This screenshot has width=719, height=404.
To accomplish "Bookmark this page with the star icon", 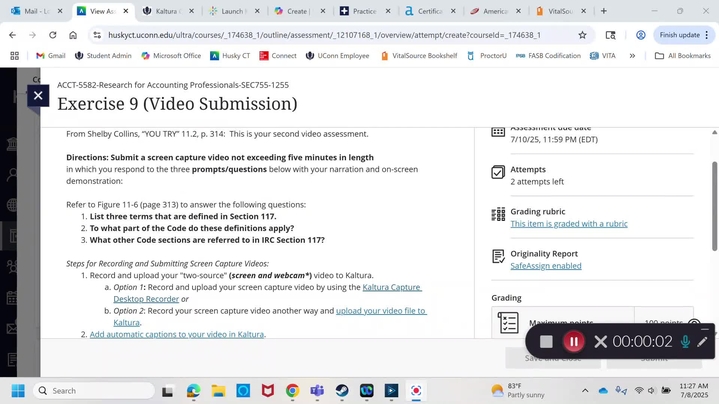I will click(x=582, y=35).
